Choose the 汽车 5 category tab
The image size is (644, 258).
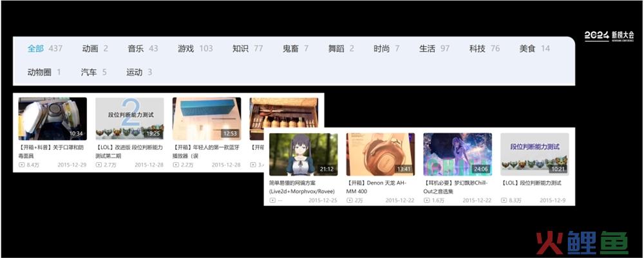pyautogui.click(x=93, y=73)
